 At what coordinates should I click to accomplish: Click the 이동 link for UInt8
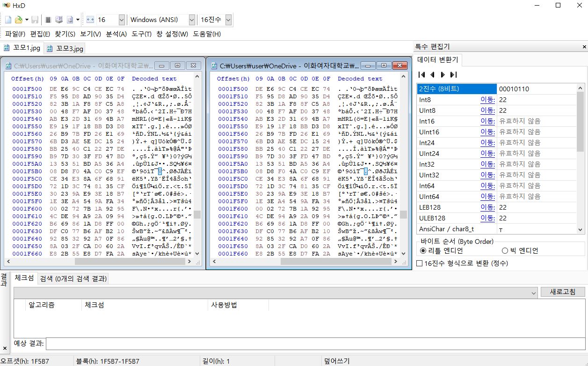pyautogui.click(x=487, y=110)
